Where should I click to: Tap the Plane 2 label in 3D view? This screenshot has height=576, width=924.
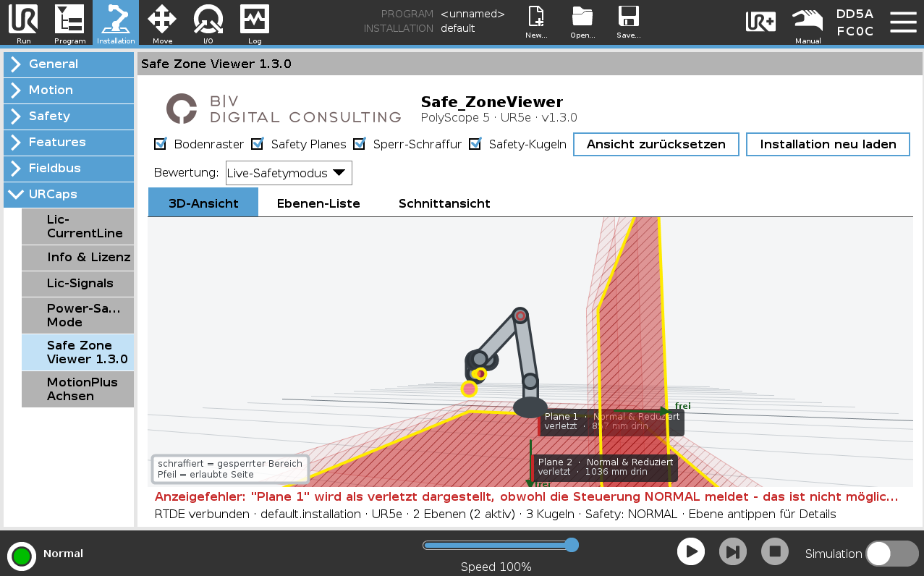coord(606,467)
